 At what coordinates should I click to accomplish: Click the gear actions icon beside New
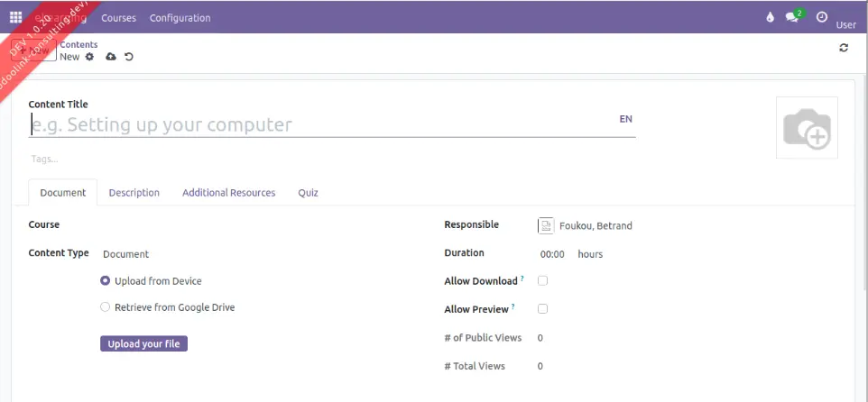coord(89,57)
